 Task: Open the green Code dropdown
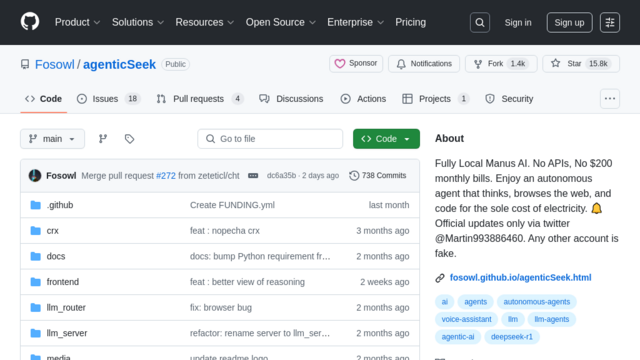point(386,139)
